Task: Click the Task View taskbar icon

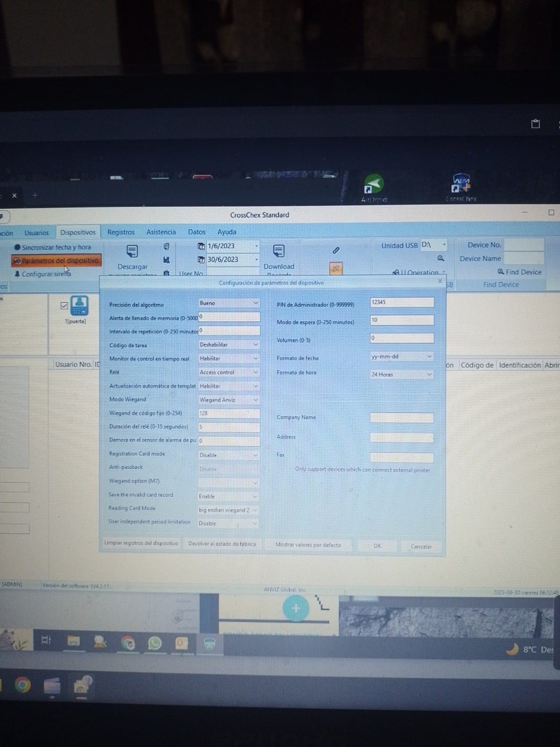Action: 46,640
